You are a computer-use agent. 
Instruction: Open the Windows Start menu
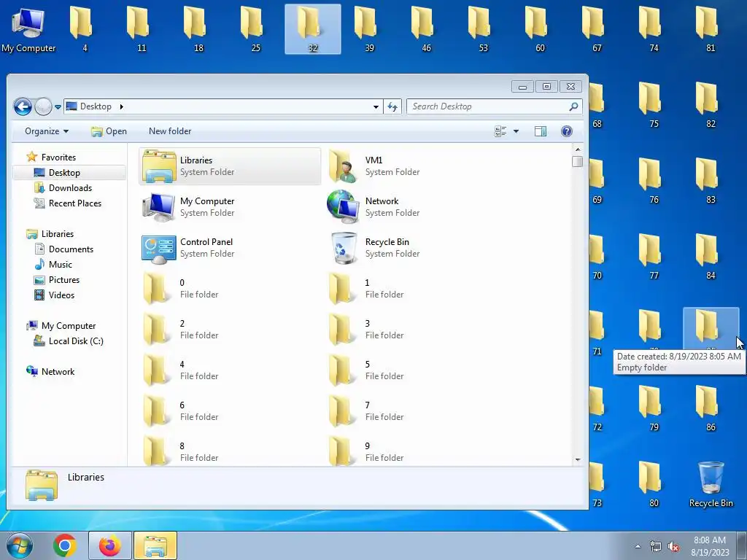[20, 545]
